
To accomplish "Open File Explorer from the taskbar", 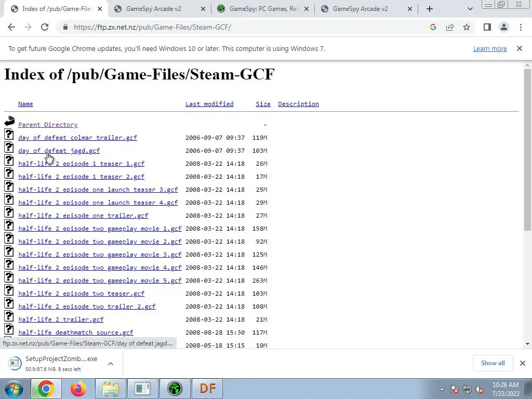I will (x=111, y=389).
